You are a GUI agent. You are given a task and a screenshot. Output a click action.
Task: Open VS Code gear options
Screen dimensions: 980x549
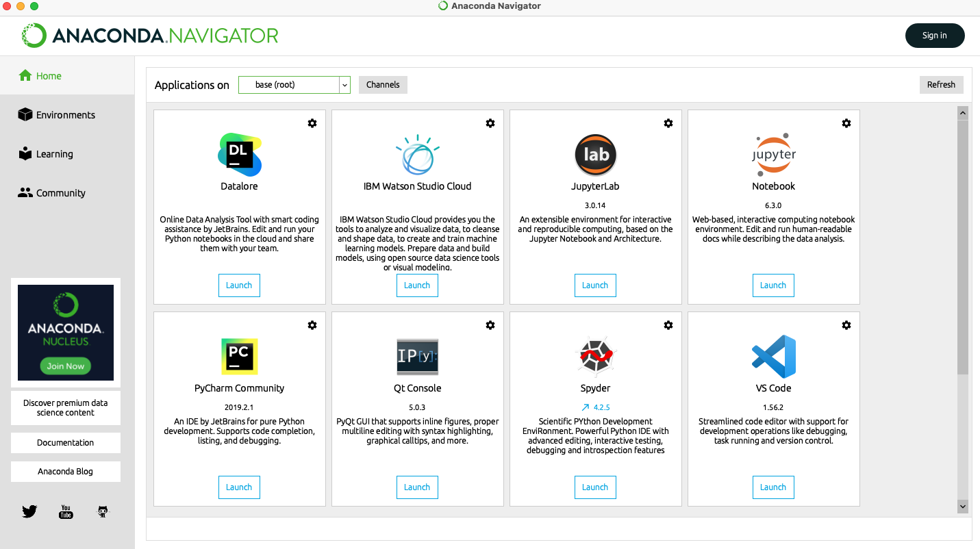[x=846, y=325]
